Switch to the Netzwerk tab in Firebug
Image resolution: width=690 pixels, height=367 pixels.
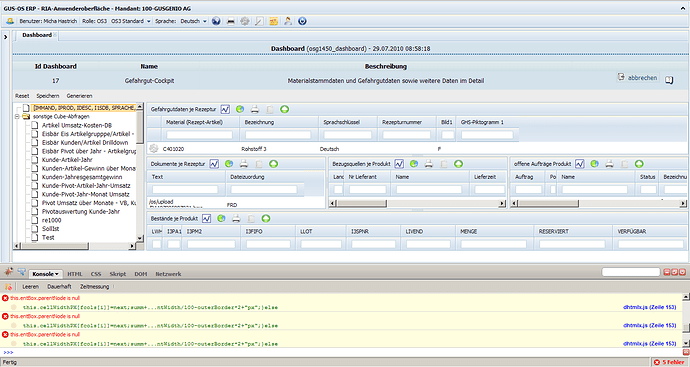[168, 274]
